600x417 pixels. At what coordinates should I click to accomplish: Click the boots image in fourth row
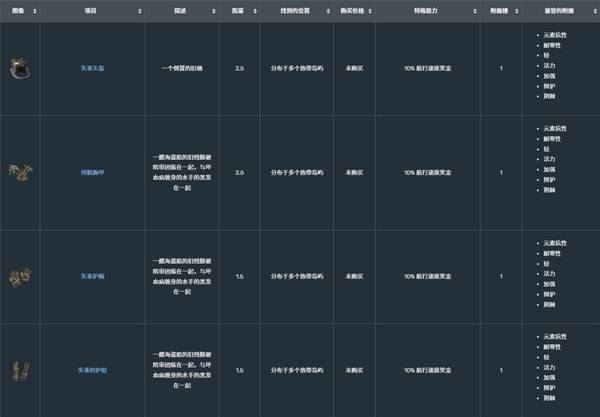click(18, 371)
